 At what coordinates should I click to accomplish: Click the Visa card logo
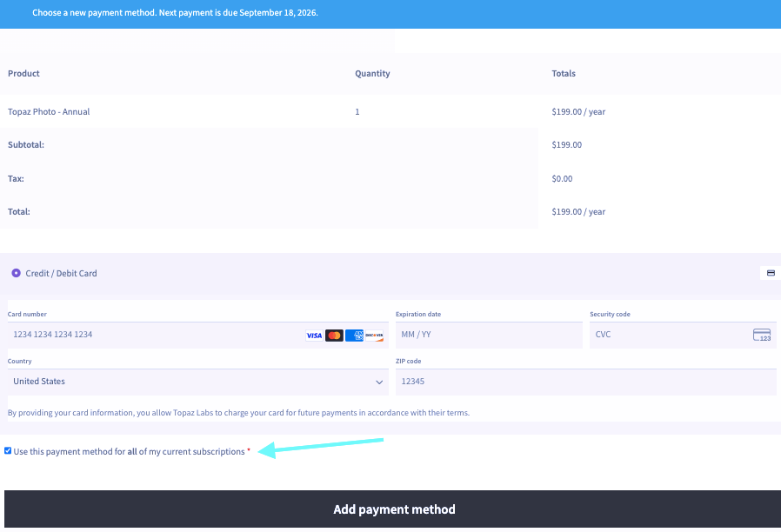click(x=314, y=336)
